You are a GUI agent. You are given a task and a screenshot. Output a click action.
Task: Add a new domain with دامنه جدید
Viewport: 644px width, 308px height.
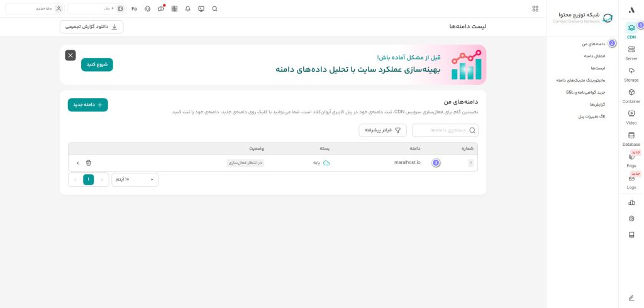88,105
